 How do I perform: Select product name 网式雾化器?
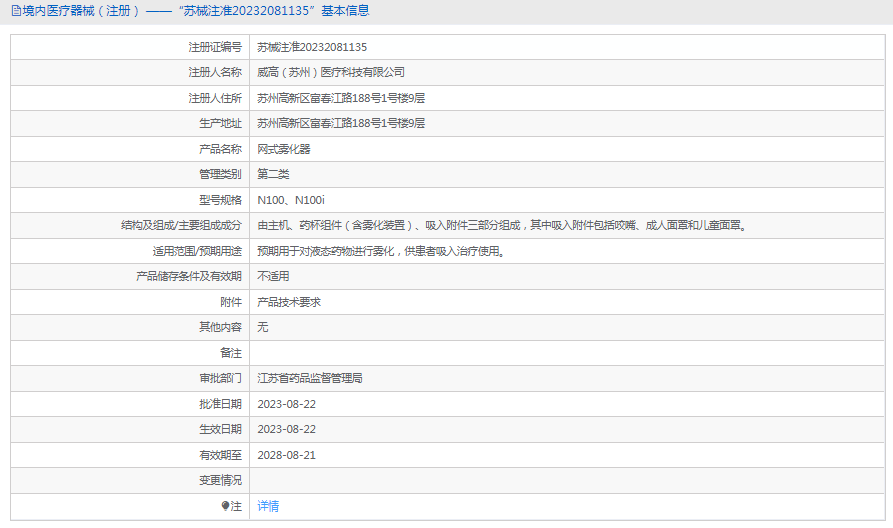tap(284, 149)
